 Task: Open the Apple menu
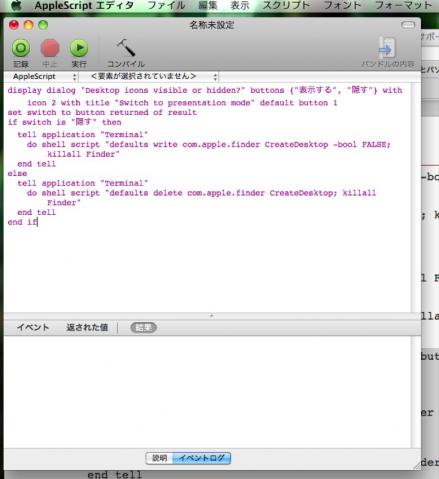(16, 5)
